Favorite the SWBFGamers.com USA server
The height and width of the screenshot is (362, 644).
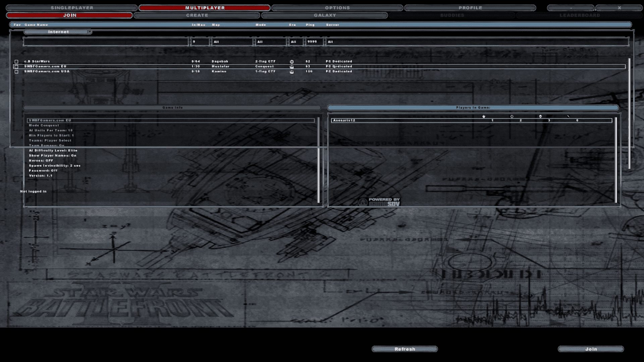(16, 72)
